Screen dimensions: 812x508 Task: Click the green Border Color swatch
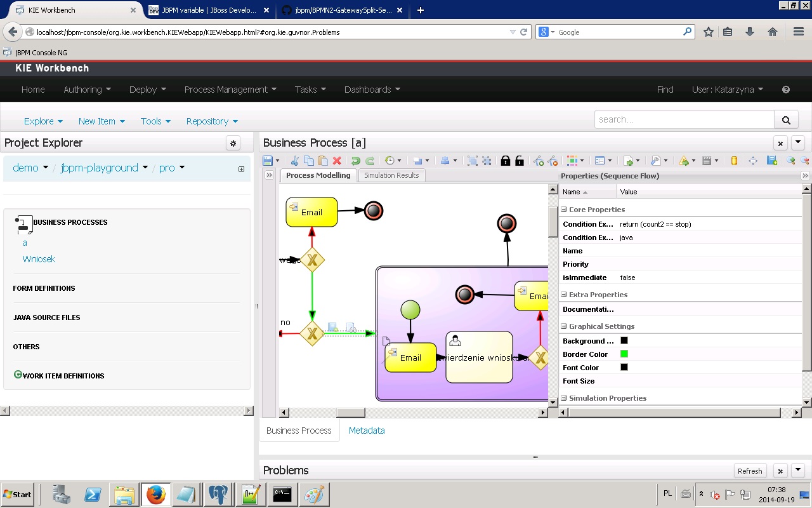pos(624,354)
